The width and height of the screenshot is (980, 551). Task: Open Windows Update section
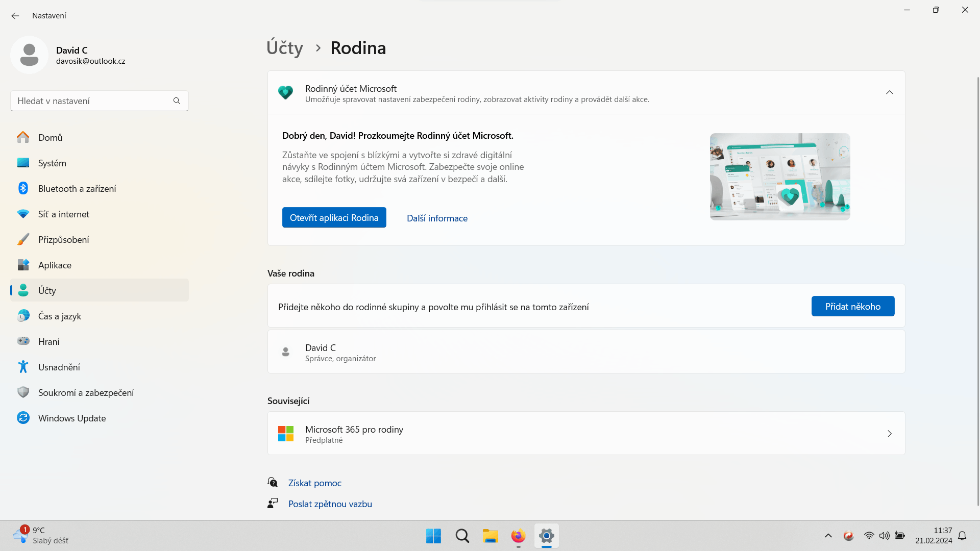72,418
